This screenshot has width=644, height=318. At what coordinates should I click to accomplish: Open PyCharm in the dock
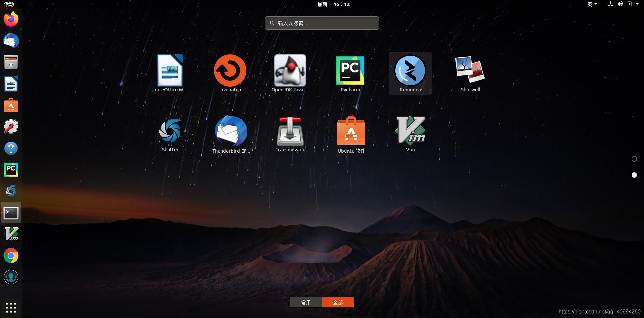tap(11, 170)
